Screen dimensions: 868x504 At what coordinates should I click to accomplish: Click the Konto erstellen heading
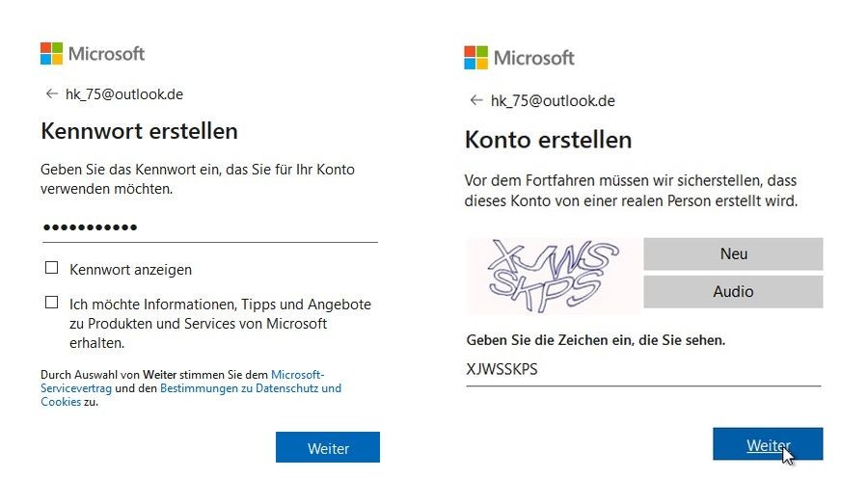tap(548, 140)
